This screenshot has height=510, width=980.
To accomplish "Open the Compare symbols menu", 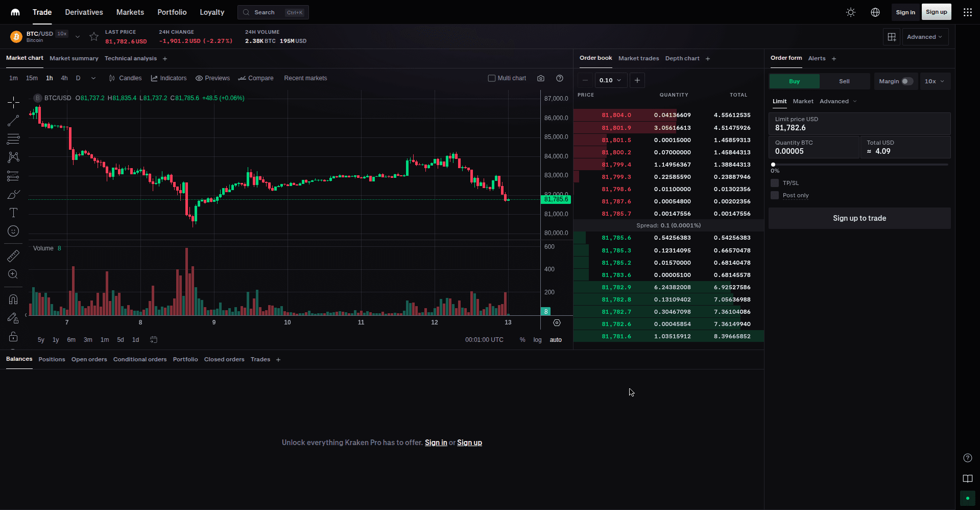I will point(256,78).
